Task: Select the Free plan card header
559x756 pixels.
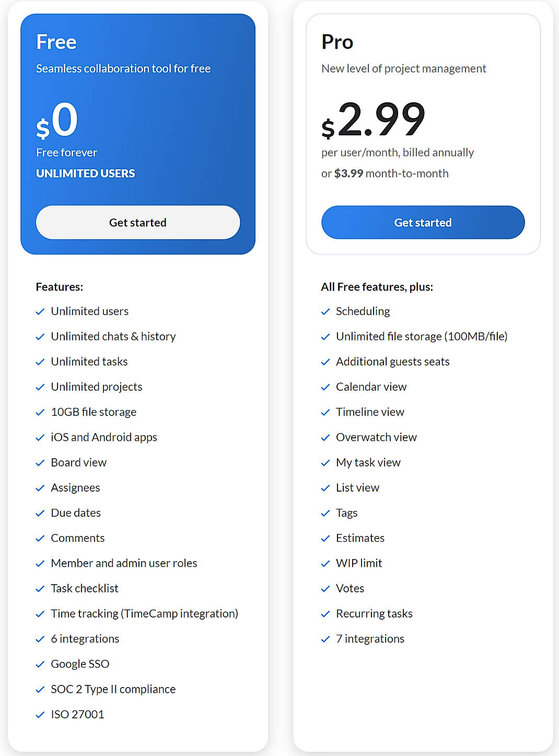Action: tap(56, 42)
